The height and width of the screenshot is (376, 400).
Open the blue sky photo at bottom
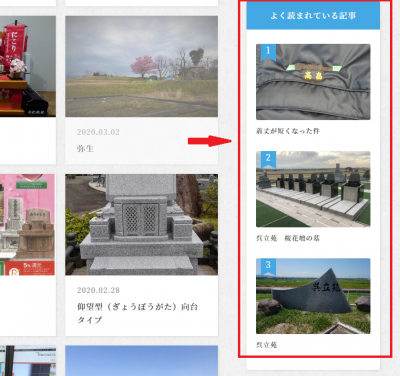pyautogui.click(x=142, y=361)
